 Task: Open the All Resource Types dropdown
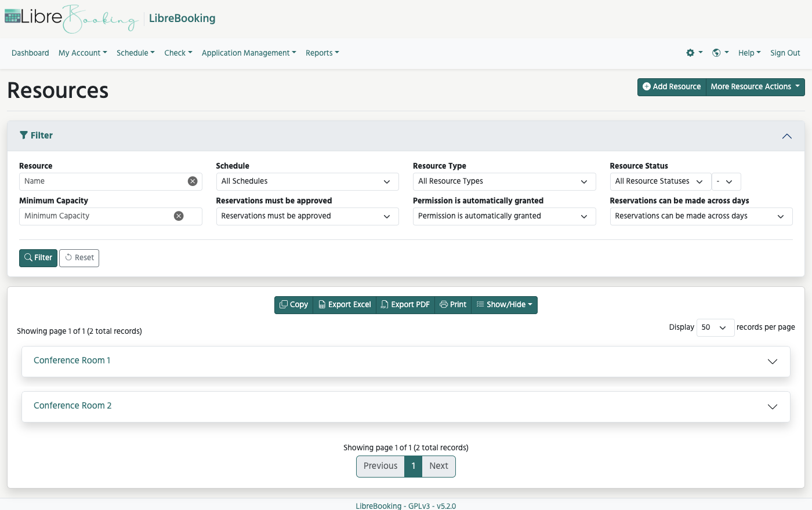[504, 181]
